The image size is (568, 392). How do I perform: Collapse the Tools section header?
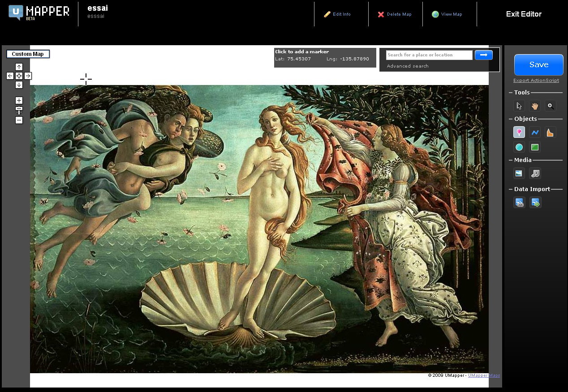[x=522, y=93]
